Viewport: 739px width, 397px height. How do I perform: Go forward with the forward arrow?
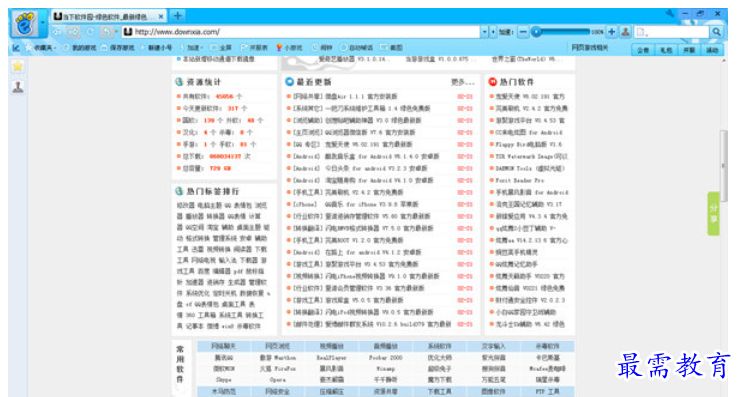[x=74, y=32]
